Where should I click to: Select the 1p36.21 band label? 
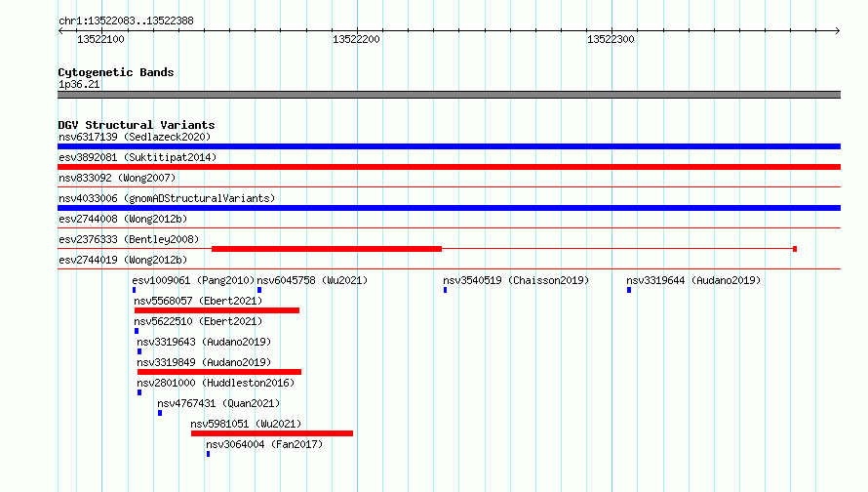[79, 84]
